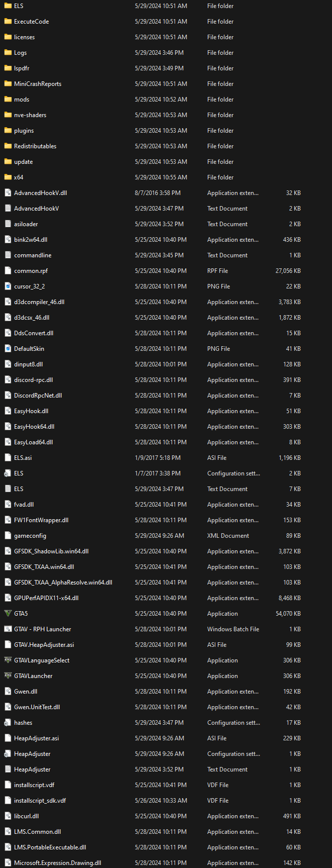The width and height of the screenshot is (332, 868).
Task: Select the installscript_sdk.vdf file name
Action: point(40,801)
